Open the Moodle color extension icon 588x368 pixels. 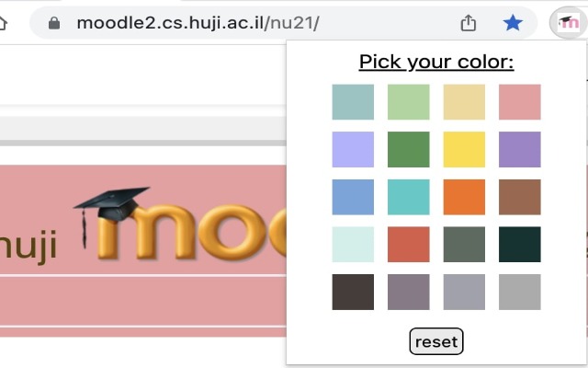point(562,23)
